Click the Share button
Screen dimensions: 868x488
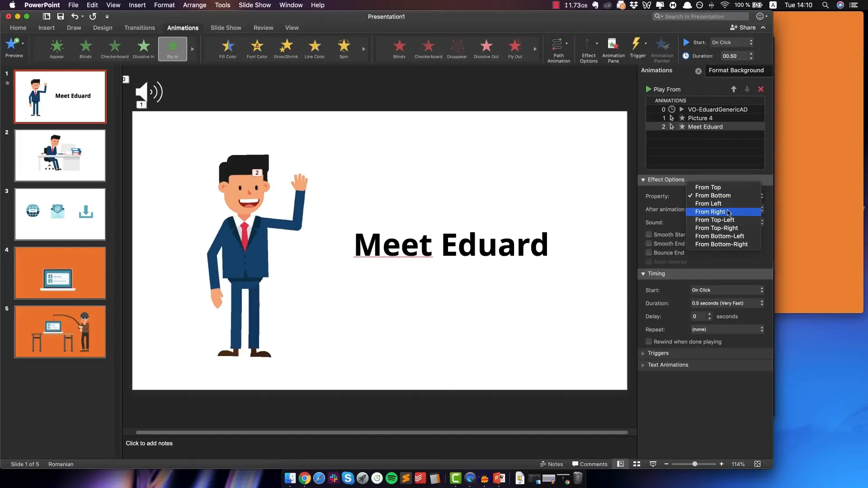pos(743,28)
